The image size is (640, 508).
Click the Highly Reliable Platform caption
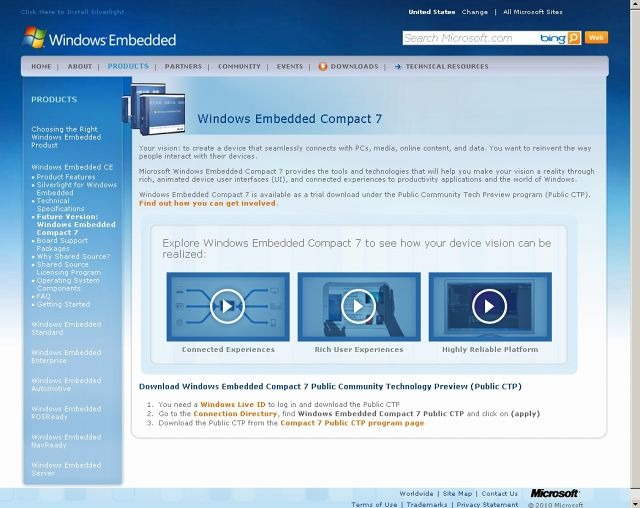(490, 349)
